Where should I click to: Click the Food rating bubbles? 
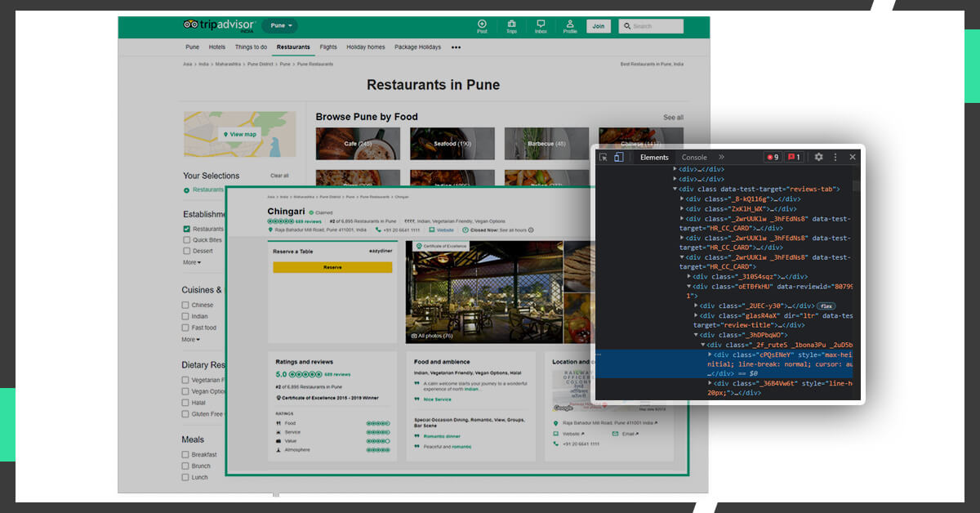[x=378, y=423]
